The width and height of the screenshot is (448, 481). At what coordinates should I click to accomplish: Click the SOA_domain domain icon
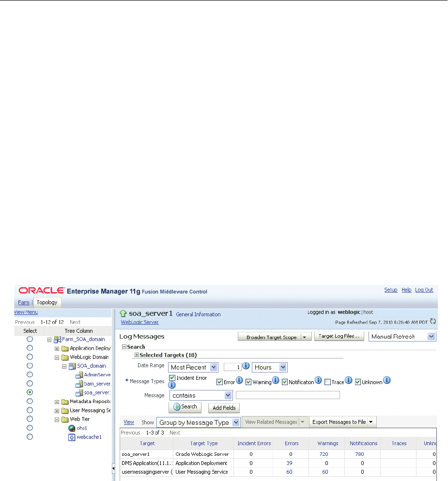coord(72,366)
